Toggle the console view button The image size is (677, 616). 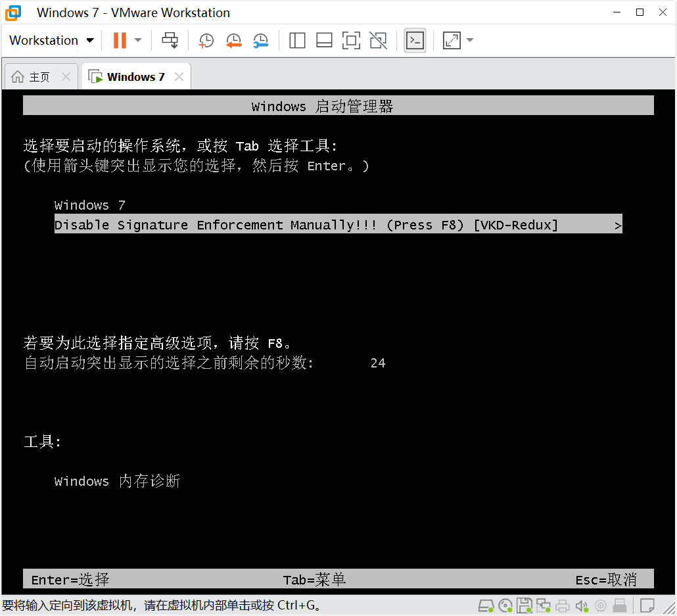click(415, 41)
